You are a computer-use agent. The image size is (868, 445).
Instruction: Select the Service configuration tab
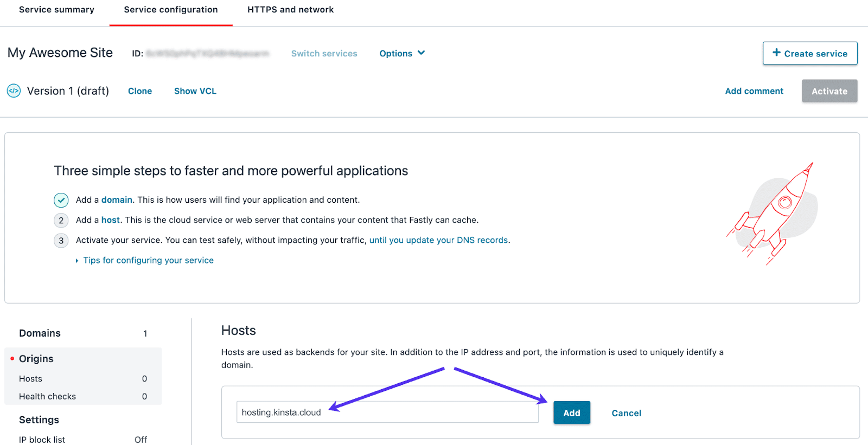point(171,10)
